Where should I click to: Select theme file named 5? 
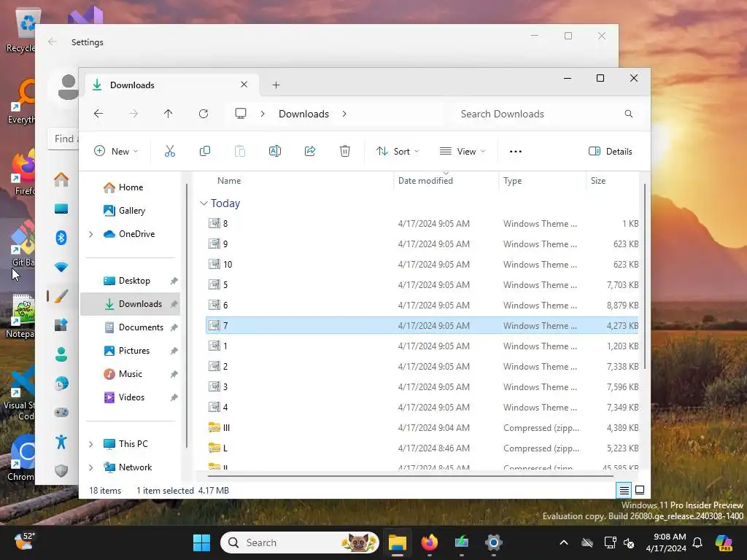pyautogui.click(x=422, y=285)
